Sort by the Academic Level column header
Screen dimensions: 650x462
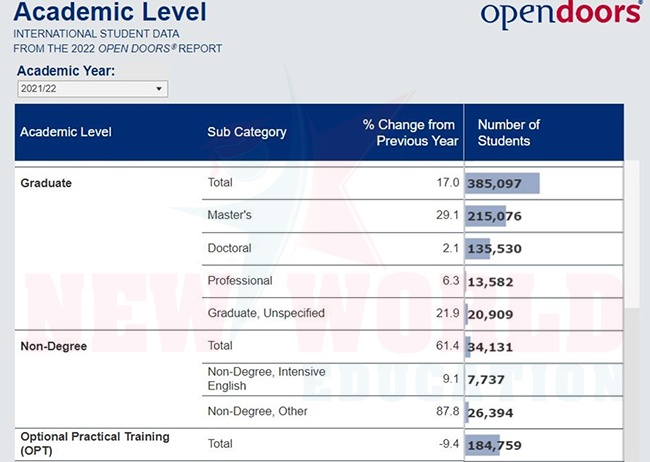click(x=66, y=132)
